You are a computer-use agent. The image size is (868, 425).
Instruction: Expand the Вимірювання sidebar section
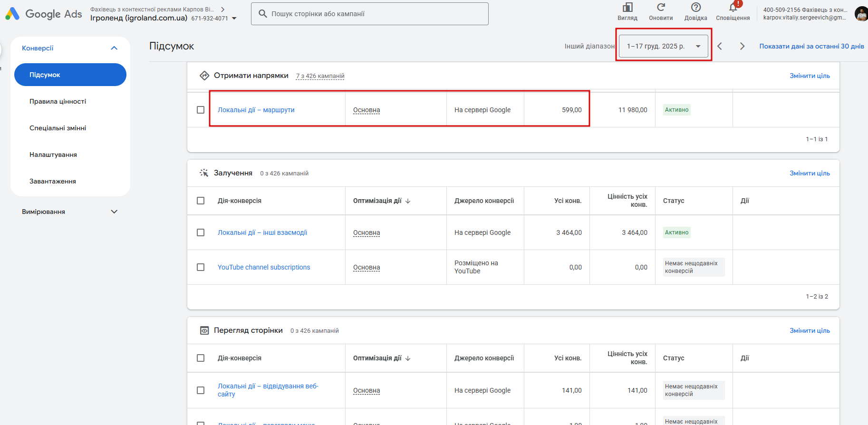pyautogui.click(x=114, y=212)
